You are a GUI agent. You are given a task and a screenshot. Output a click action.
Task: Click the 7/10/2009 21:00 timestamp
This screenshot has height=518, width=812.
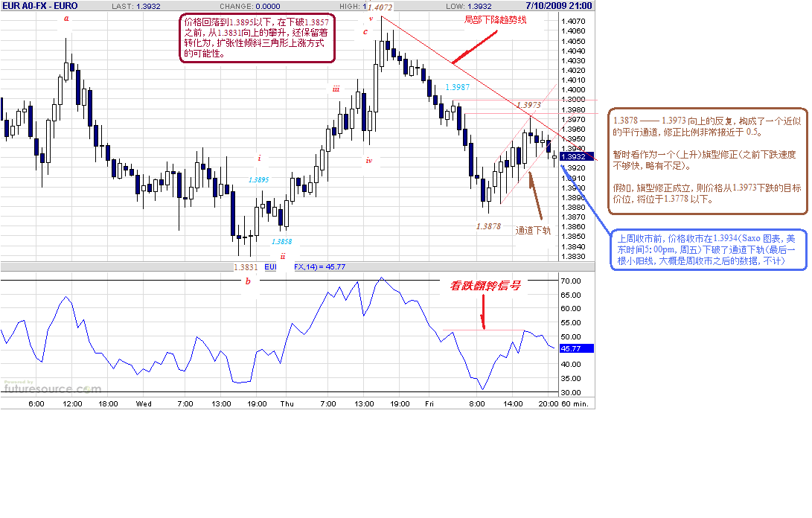click(559, 6)
